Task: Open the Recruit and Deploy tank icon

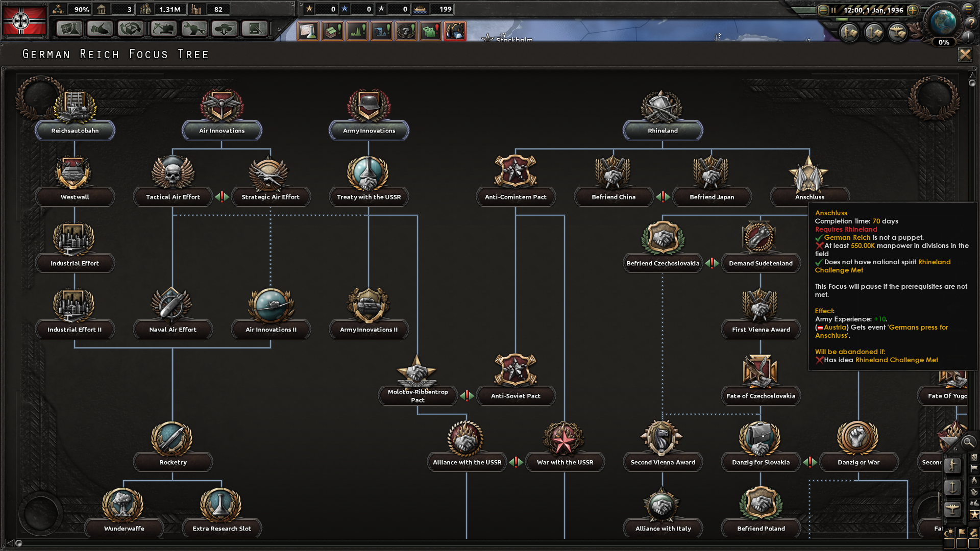Action: coord(225,29)
